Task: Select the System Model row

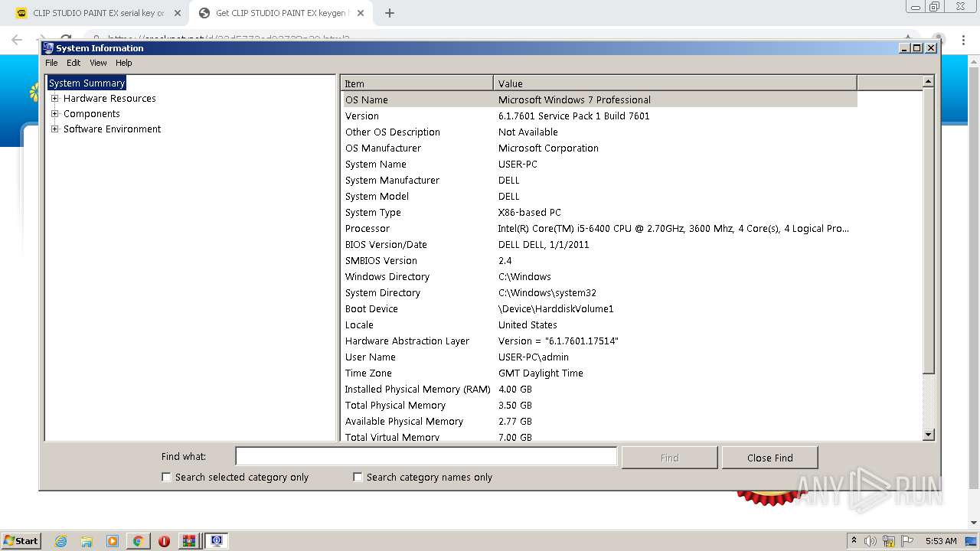Action: 599,196
